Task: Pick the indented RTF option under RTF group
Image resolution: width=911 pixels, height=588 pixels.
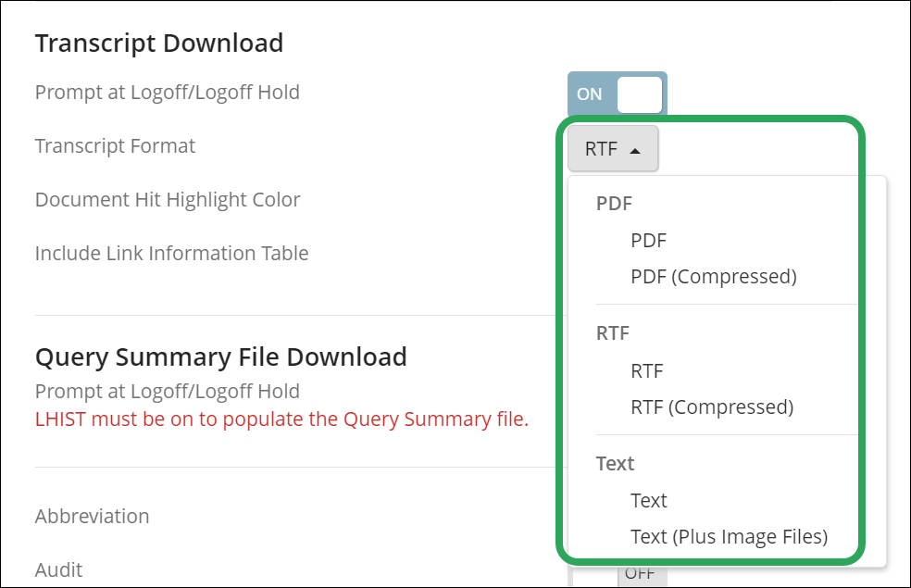Action: (x=647, y=371)
